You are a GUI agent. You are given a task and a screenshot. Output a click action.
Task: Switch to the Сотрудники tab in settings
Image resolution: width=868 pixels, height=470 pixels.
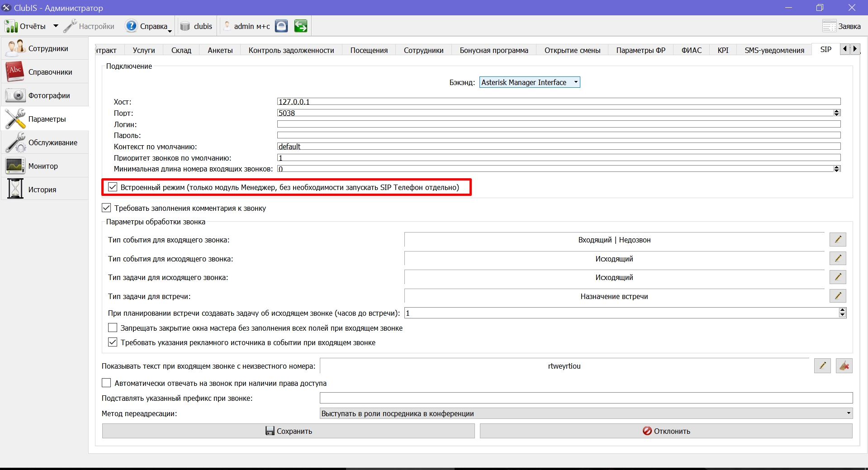tap(424, 50)
